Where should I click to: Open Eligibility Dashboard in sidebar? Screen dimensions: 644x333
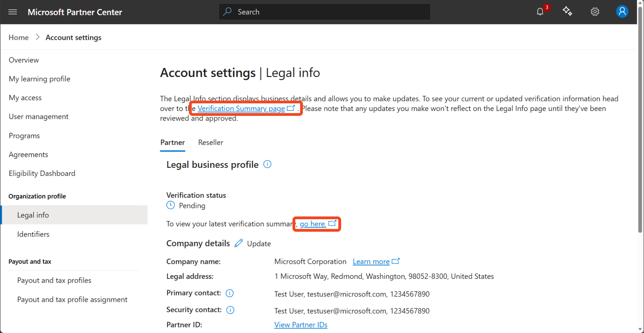point(42,173)
